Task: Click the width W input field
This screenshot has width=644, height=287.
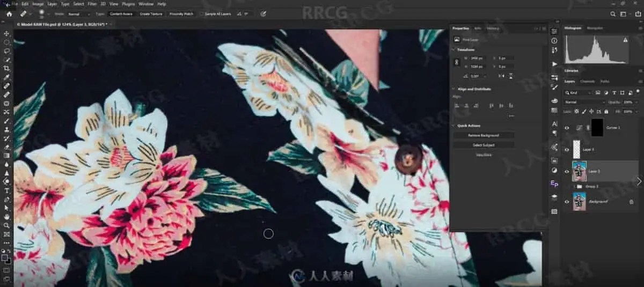Action: coord(479,58)
